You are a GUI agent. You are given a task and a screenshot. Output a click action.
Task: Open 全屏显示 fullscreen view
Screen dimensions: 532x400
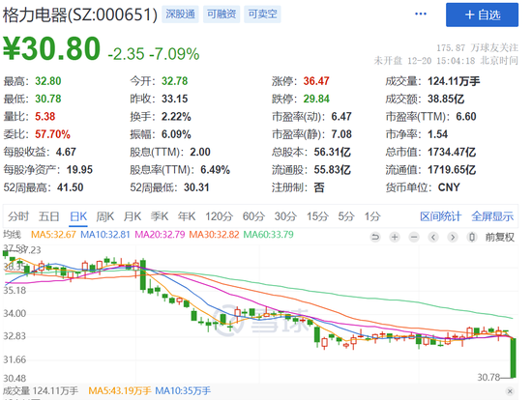(492, 216)
